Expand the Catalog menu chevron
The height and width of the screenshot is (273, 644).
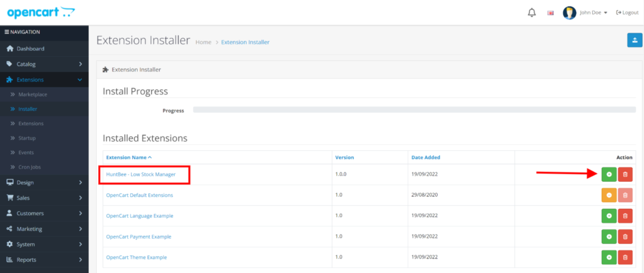tap(80, 64)
